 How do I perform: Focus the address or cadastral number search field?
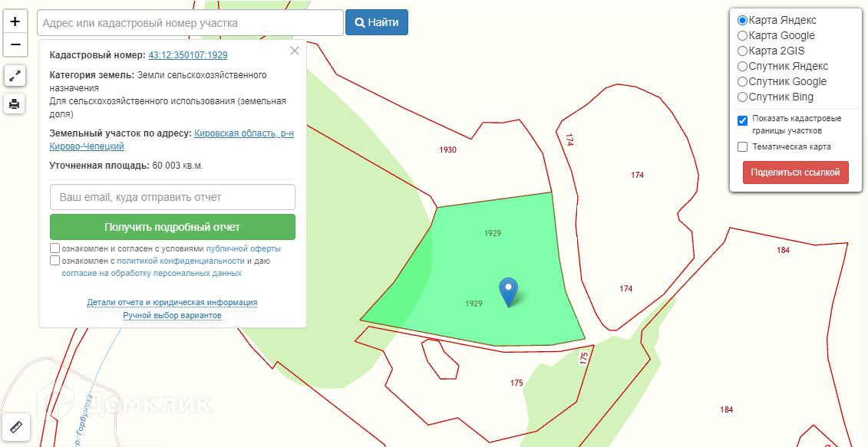190,23
